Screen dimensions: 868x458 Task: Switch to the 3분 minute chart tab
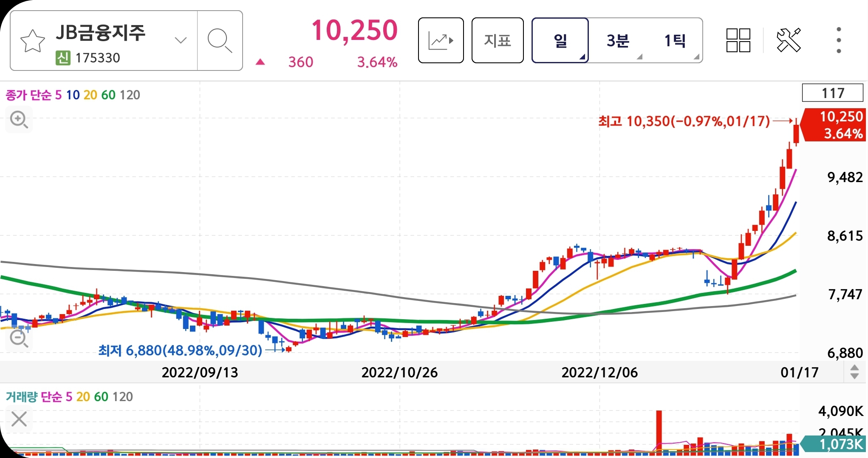pos(618,40)
